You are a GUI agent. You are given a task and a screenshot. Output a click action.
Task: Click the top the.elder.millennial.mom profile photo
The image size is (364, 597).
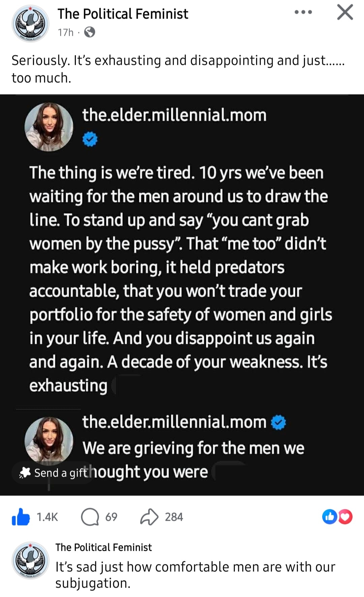49,127
